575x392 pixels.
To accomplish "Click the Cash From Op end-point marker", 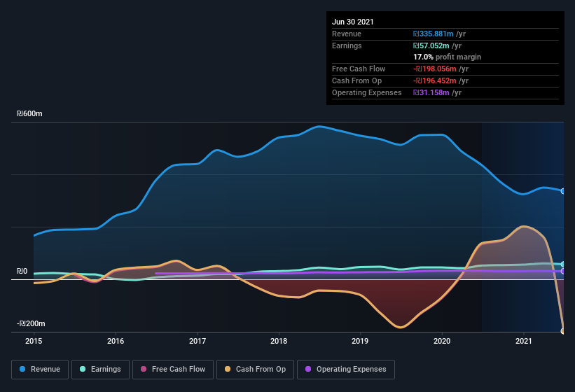I will [563, 331].
